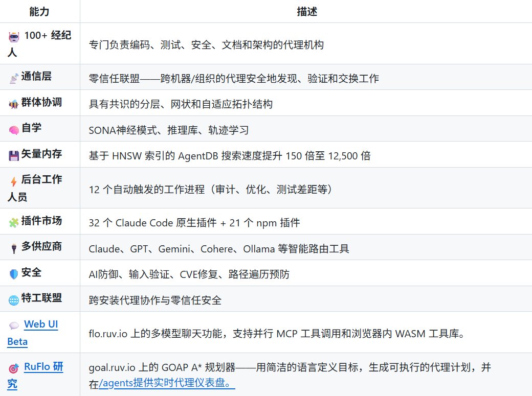532x396 pixels.
Task: Follow the /agents提供实时代理仪表盘 link
Action: pos(167,383)
